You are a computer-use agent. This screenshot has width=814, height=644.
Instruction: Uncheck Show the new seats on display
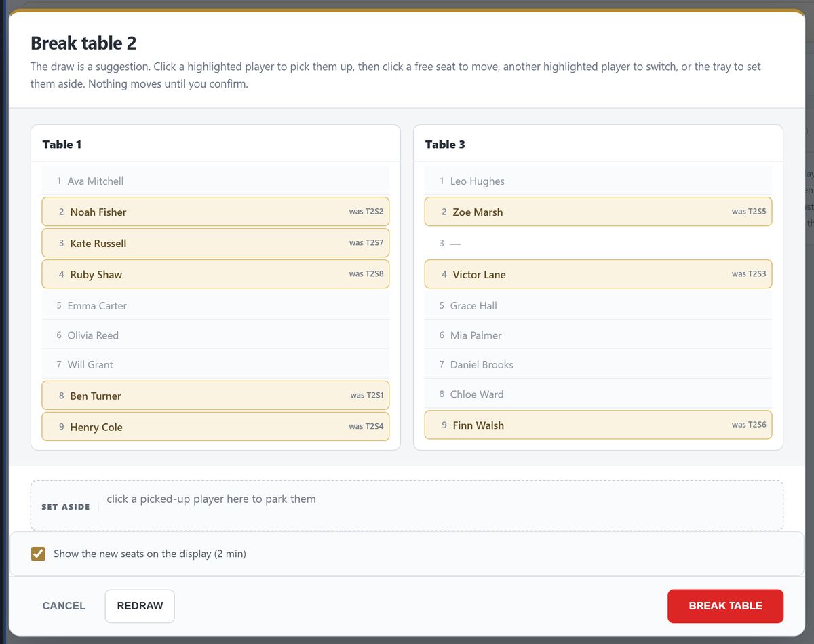(38, 554)
